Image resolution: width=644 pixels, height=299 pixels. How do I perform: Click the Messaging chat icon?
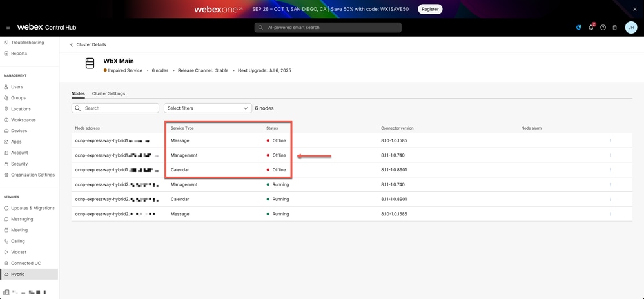click(x=6, y=219)
